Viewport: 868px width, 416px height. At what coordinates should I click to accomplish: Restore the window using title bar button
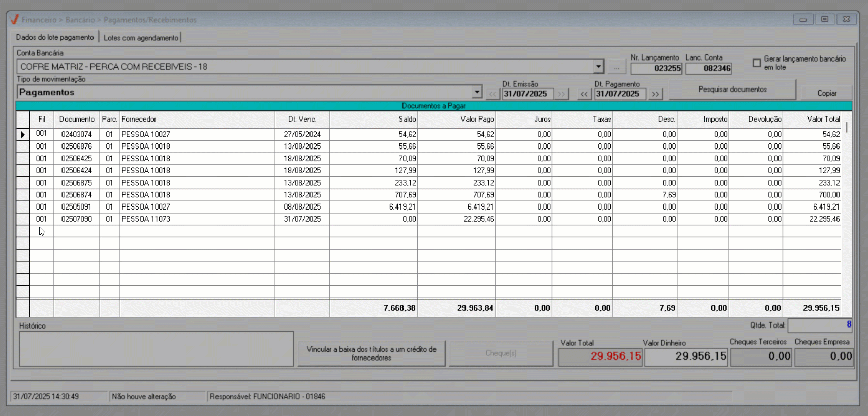pos(824,19)
